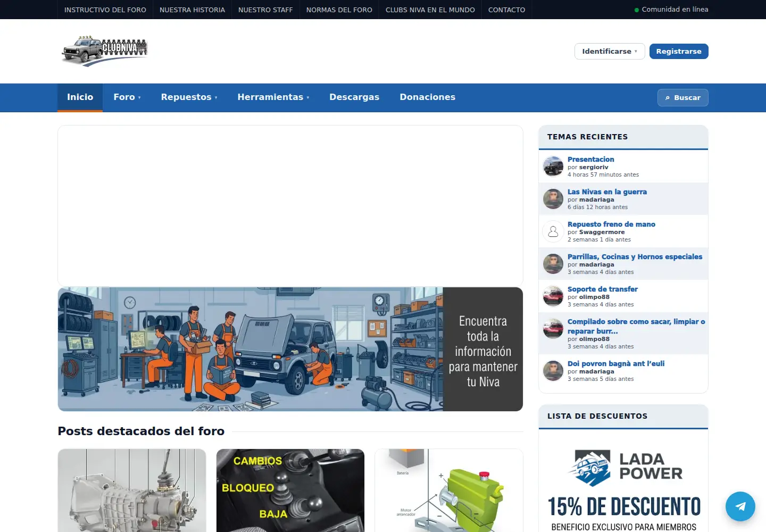766x532 pixels.
Task: Open Repuesto freno de mano topic
Action: coord(611,224)
